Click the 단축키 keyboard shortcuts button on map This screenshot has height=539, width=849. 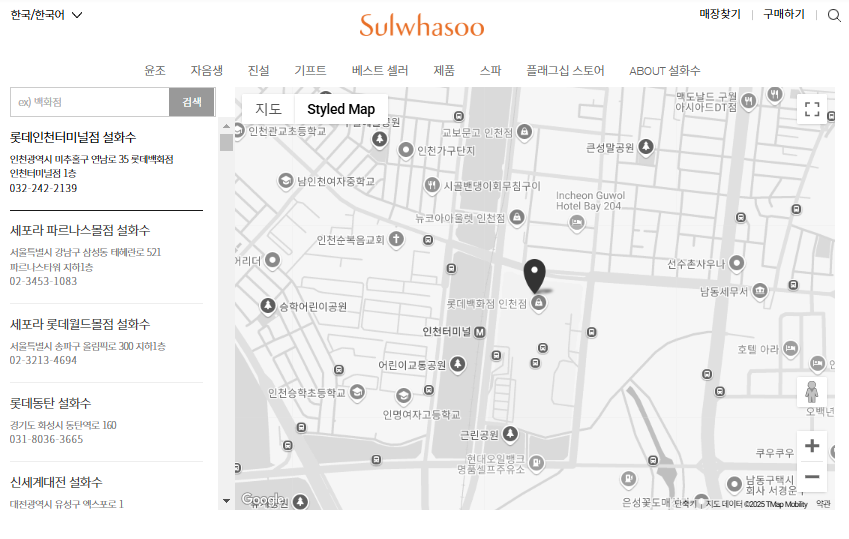tap(685, 504)
